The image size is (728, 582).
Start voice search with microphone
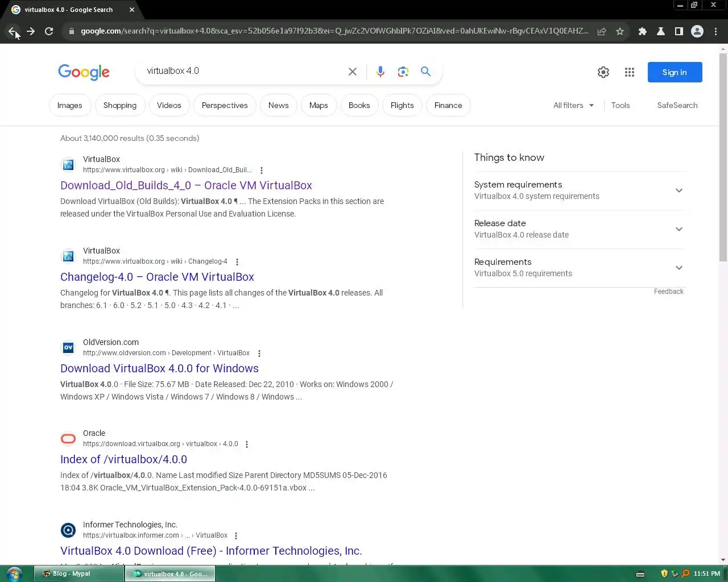(380, 72)
